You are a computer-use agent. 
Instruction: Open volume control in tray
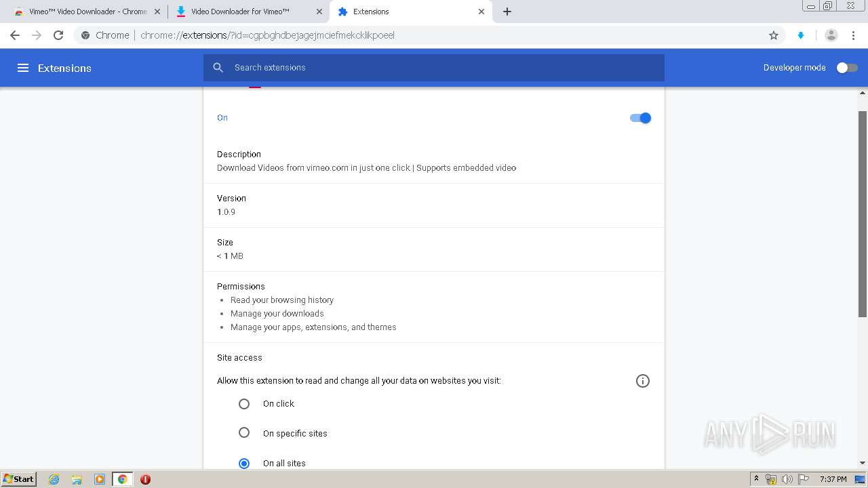tap(787, 479)
